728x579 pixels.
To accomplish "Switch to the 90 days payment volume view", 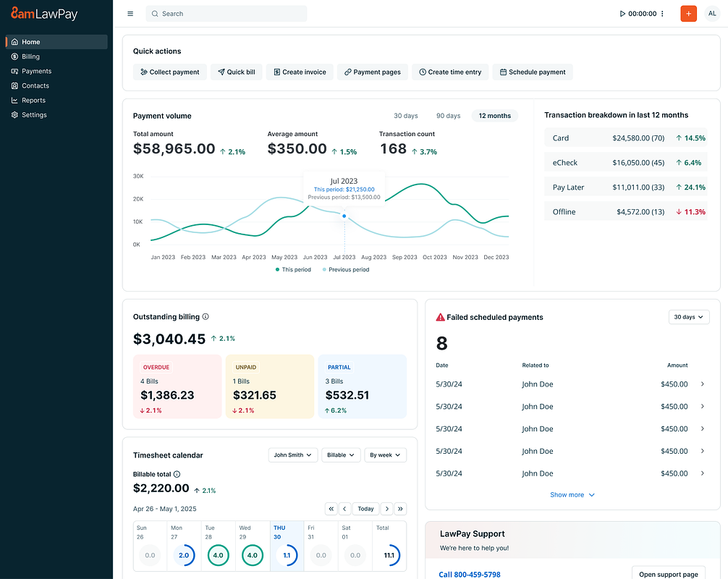I will click(448, 115).
